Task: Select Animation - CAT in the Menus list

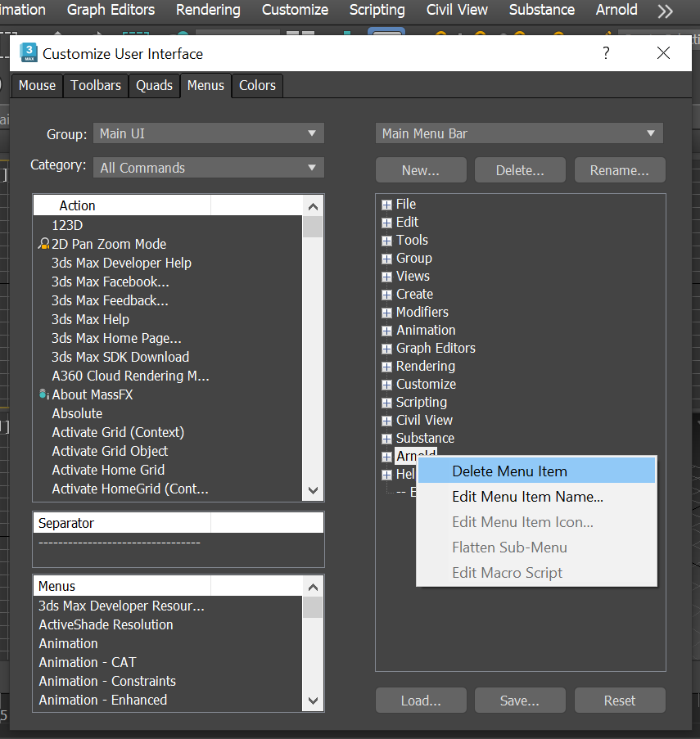Action: coord(87,662)
